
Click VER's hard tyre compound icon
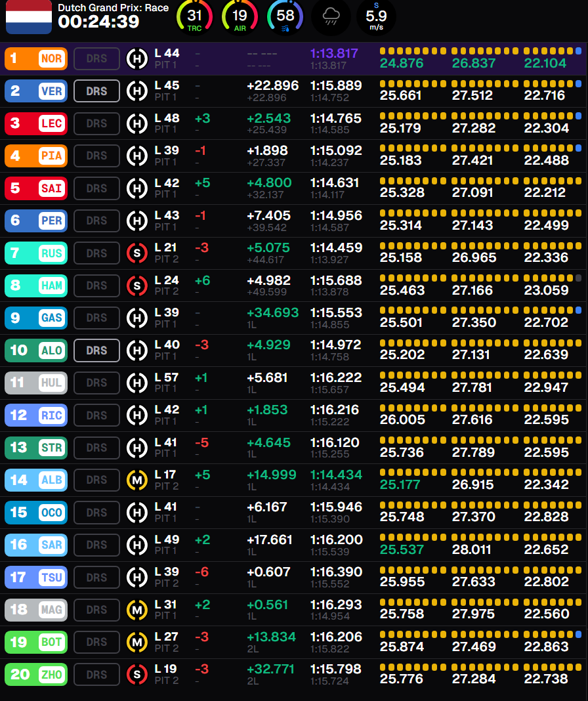click(136, 91)
